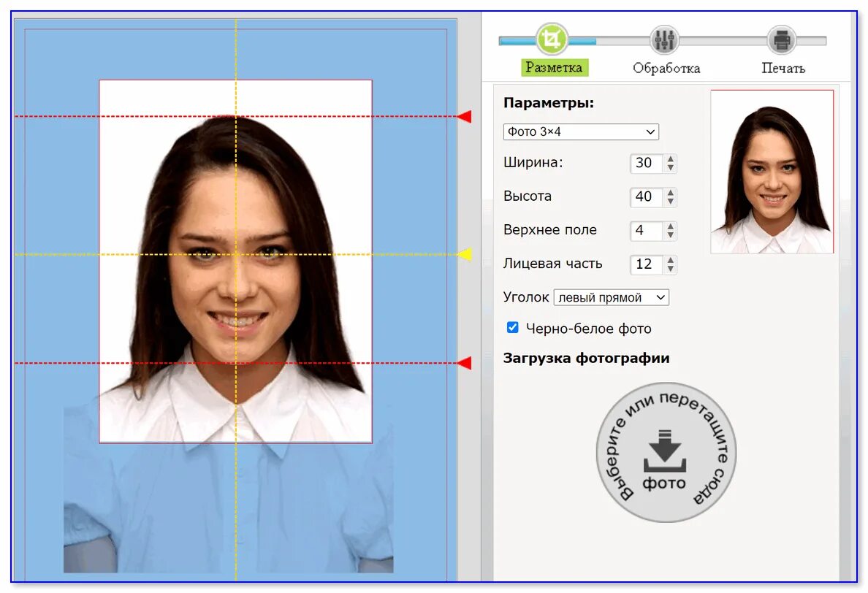Go to the Печать tab label
The image size is (868, 593).
point(783,69)
